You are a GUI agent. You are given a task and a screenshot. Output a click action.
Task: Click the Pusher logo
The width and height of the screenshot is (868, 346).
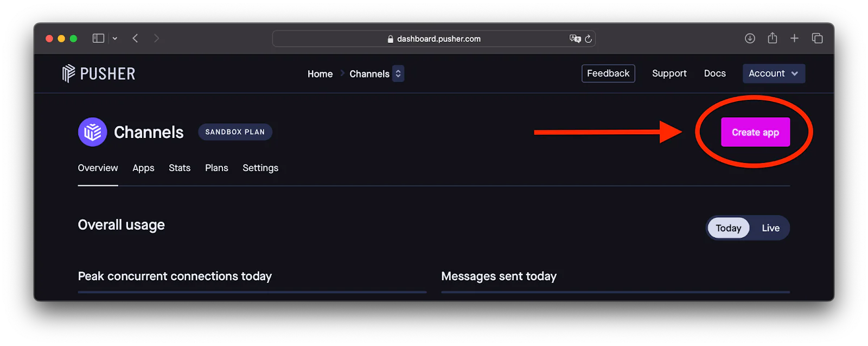[99, 73]
